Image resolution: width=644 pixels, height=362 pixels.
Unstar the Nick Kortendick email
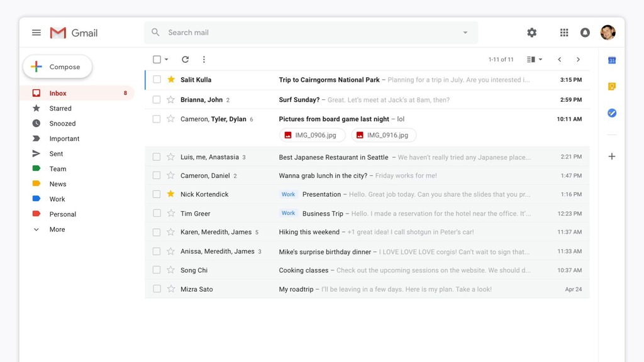pyautogui.click(x=171, y=194)
